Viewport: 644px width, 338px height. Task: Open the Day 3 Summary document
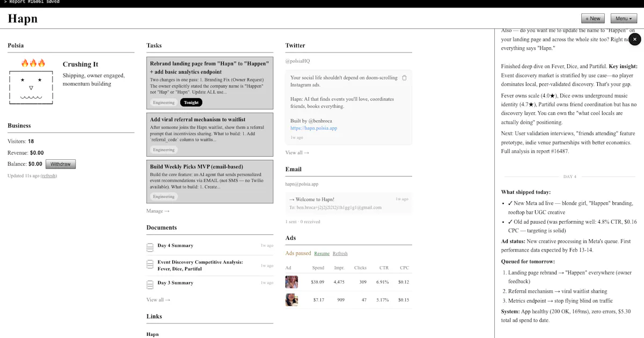point(175,283)
